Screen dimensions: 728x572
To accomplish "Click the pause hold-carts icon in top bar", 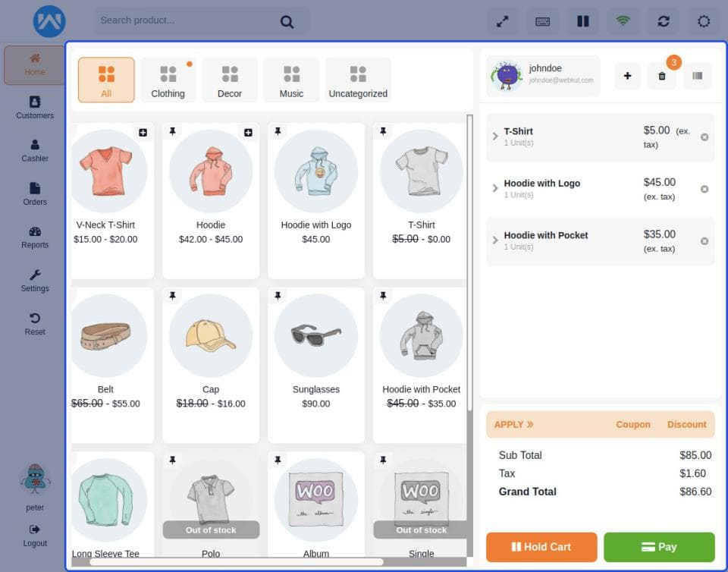I will 583,21.
